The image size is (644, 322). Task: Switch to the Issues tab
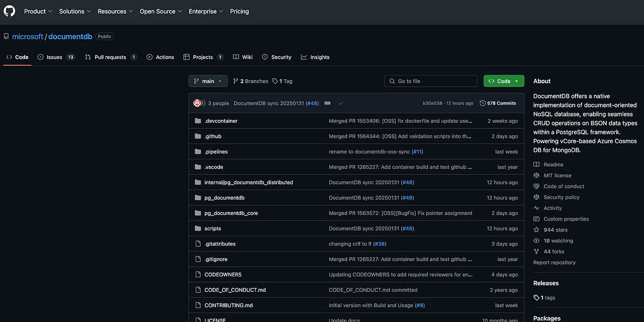coord(56,57)
